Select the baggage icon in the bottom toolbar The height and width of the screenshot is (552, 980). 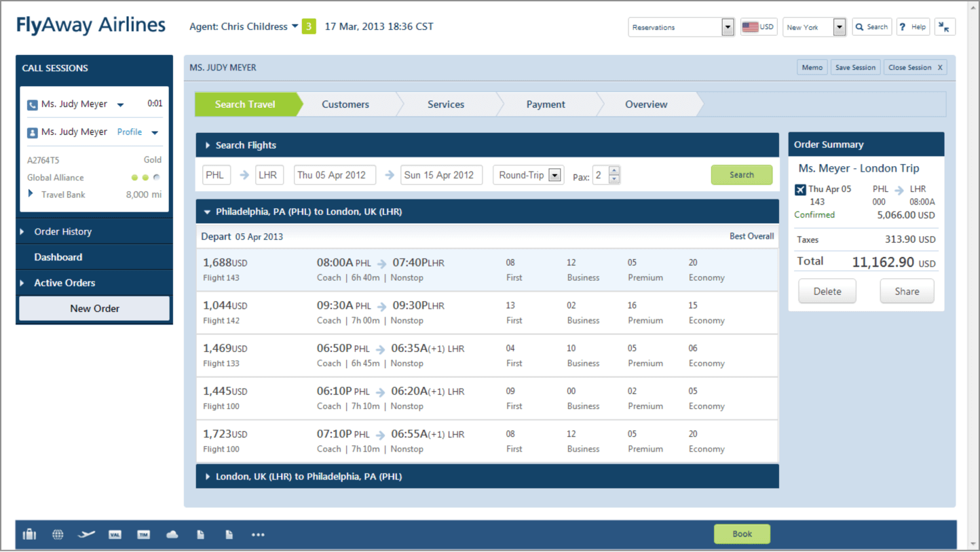(29, 534)
